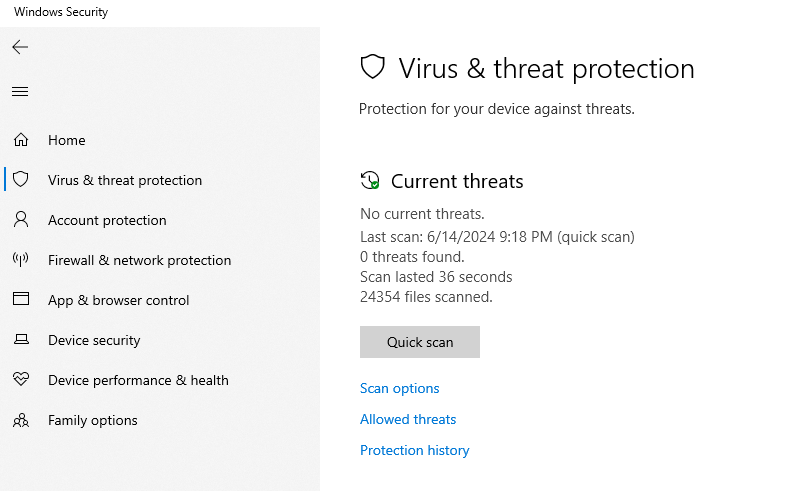Navigate to Device performance & health
The height and width of the screenshot is (491, 805).
click(x=138, y=380)
